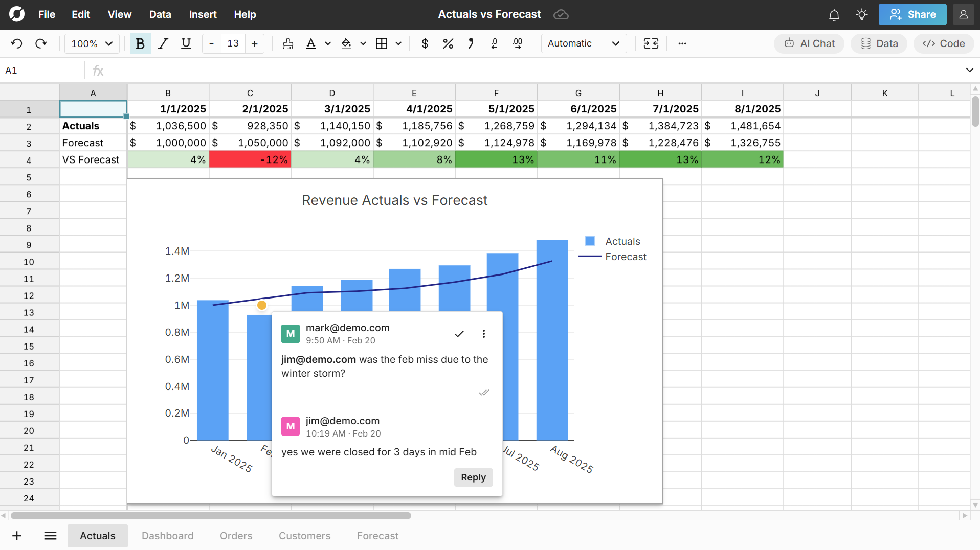
Task: Open the Code panel button
Action: [x=944, y=44]
